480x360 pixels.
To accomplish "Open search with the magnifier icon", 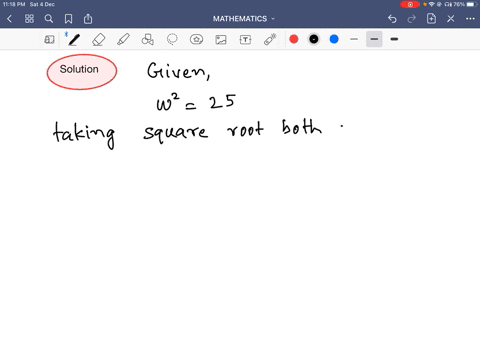I will [x=49, y=19].
